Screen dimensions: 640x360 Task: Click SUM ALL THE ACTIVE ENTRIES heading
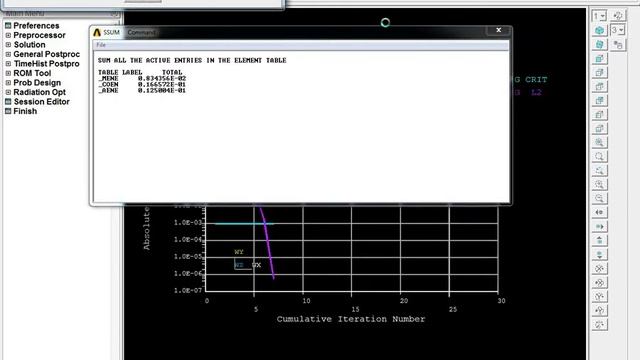192,60
